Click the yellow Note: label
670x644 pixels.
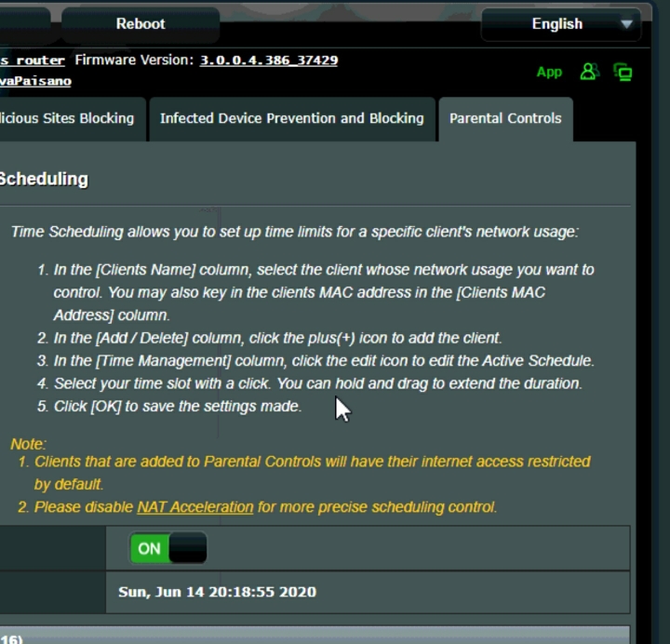[28, 444]
